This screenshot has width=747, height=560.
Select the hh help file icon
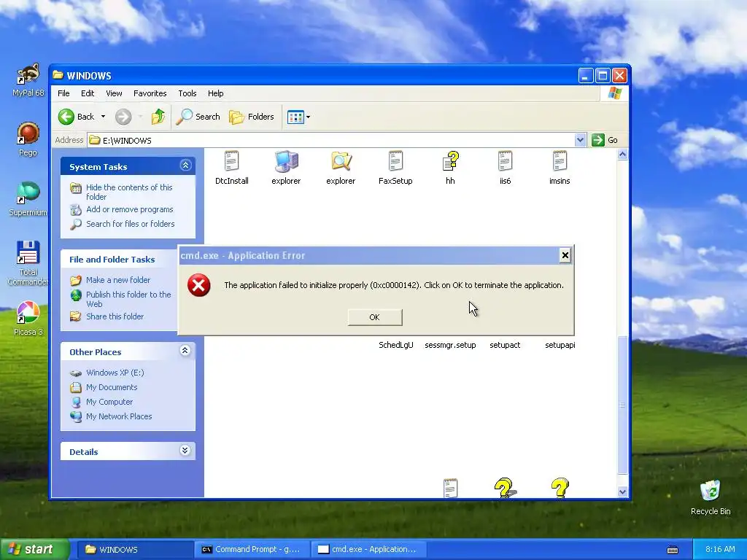coord(450,161)
